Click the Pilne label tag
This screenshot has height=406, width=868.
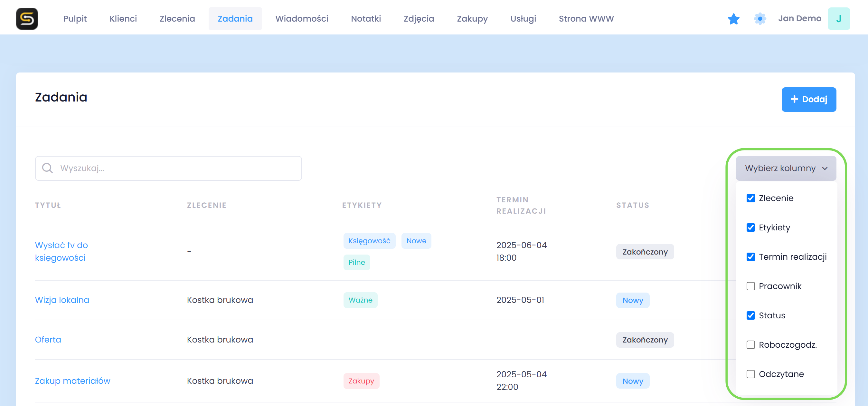tap(356, 262)
